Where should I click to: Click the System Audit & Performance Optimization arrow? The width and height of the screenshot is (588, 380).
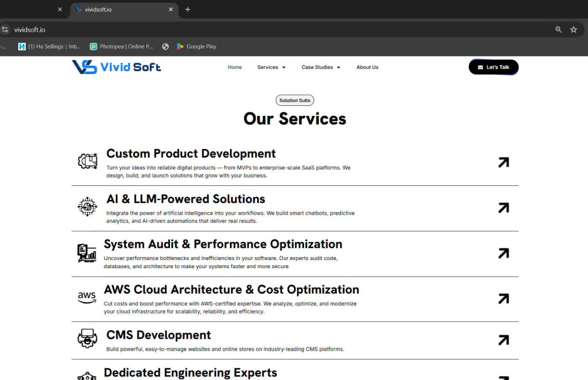point(504,253)
